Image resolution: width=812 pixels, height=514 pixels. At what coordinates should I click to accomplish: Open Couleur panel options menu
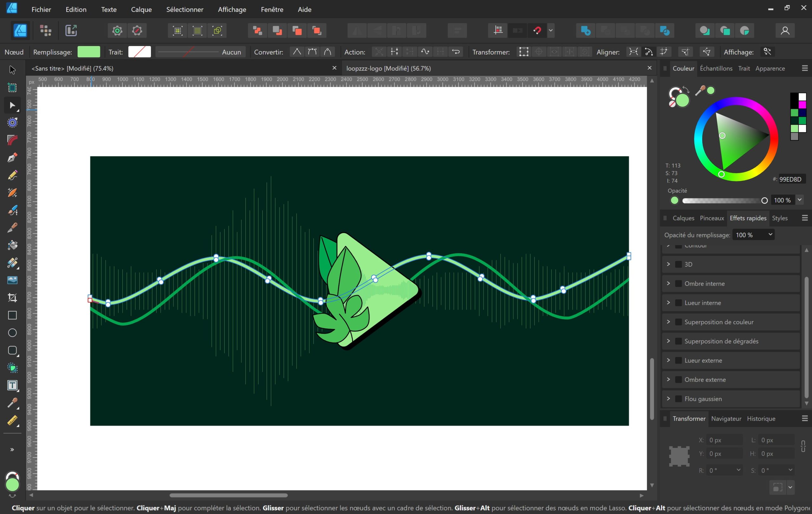[805, 68]
